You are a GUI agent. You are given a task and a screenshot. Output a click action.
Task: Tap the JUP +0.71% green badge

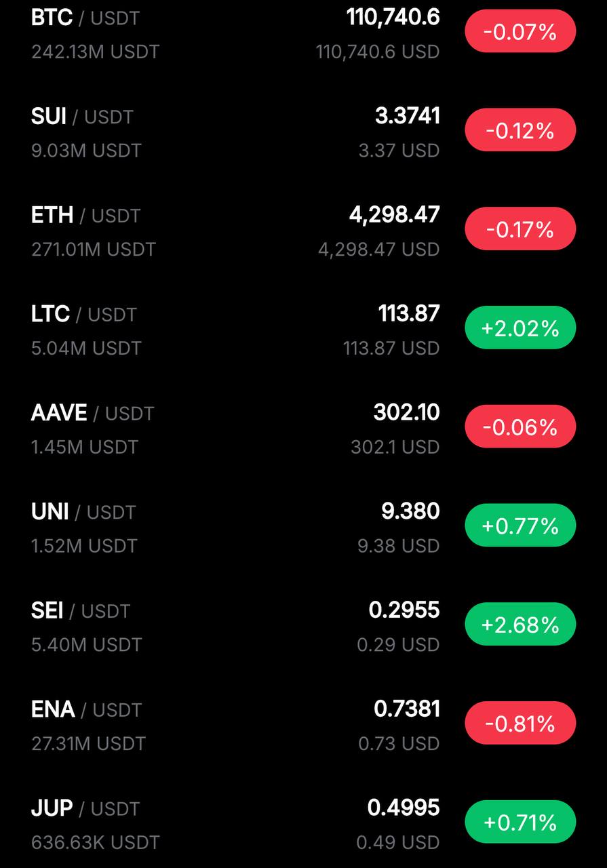520,822
